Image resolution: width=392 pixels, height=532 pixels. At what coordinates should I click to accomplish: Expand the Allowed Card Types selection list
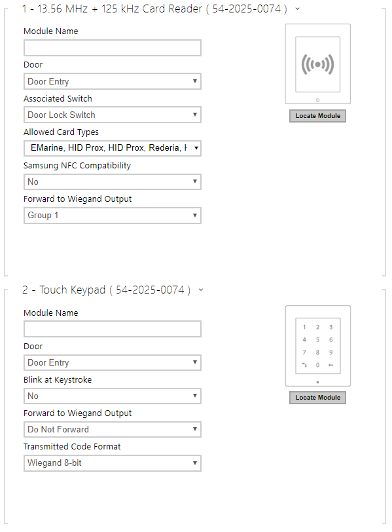tap(112, 148)
